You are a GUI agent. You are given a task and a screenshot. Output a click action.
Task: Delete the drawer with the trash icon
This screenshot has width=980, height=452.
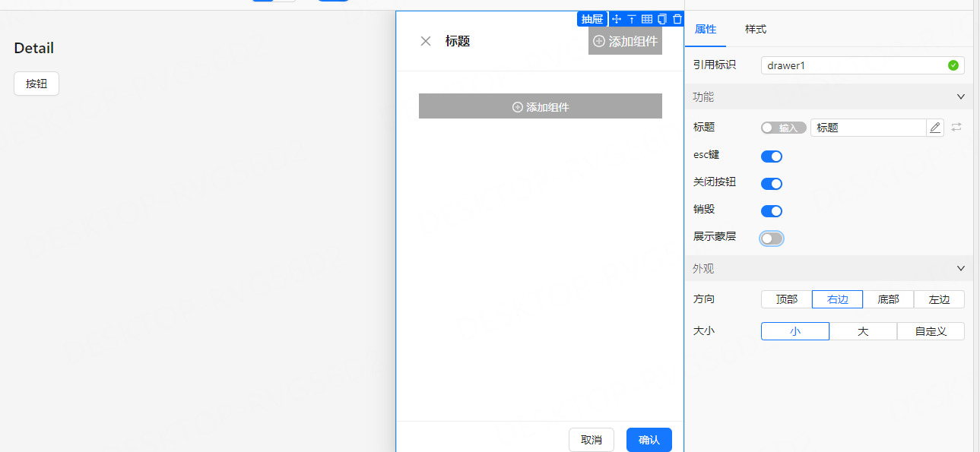pyautogui.click(x=677, y=19)
